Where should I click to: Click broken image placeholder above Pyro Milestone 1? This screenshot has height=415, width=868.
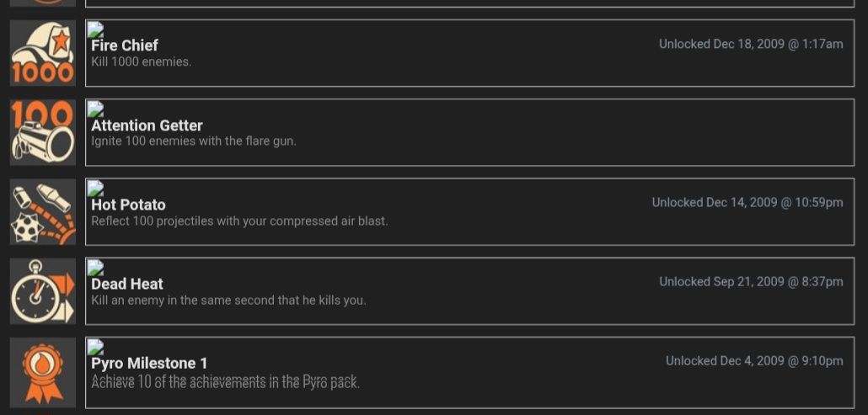tap(95, 347)
